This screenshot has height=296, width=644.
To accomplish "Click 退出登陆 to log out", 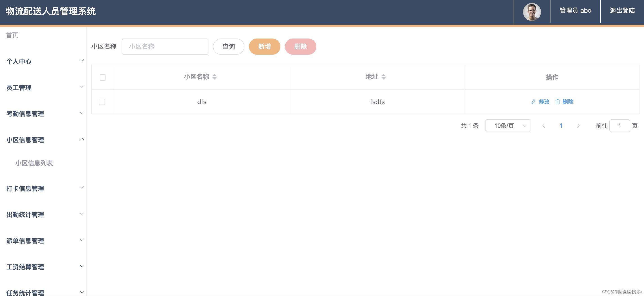I will [622, 11].
